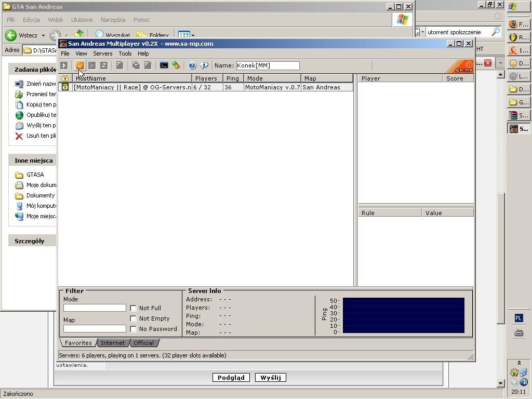
Task: Open Settings via the tools icon
Action: click(x=176, y=65)
